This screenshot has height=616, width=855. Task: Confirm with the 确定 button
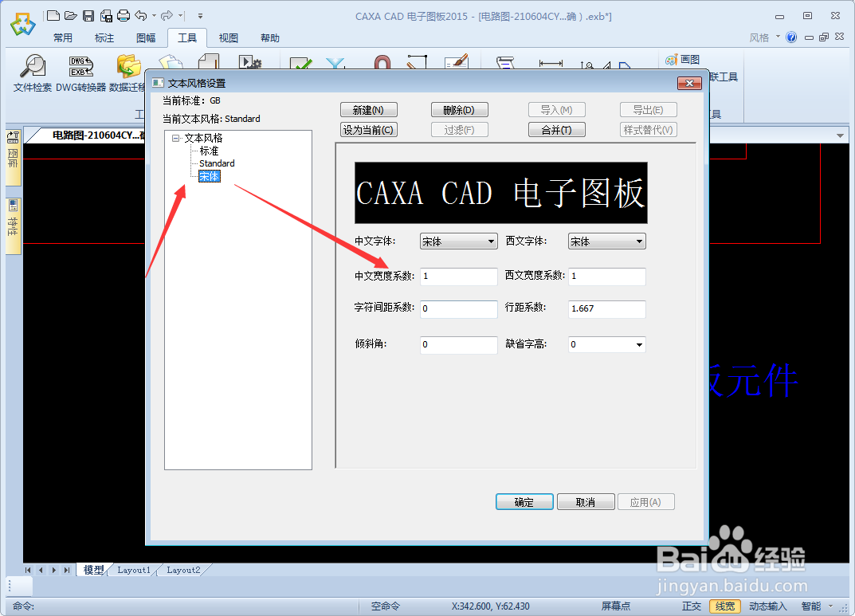(524, 502)
